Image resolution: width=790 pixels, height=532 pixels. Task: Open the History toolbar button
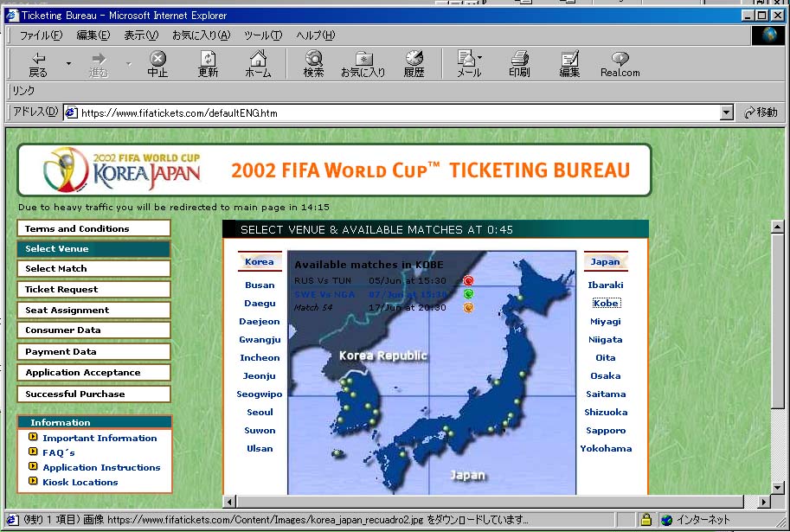414,64
